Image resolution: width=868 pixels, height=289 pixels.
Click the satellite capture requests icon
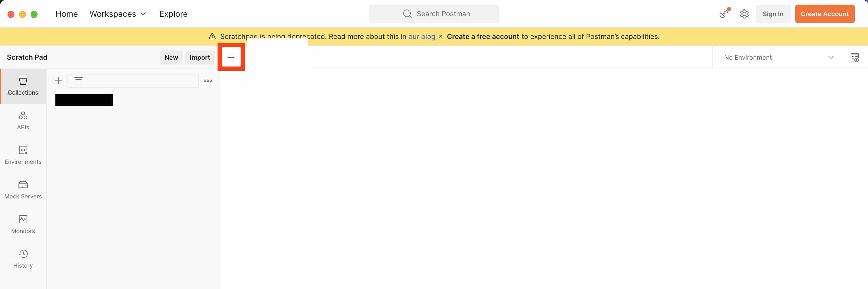point(724,14)
